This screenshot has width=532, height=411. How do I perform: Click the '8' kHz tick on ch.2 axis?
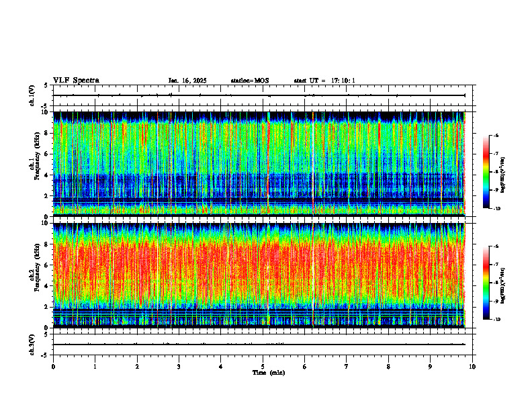(47, 244)
